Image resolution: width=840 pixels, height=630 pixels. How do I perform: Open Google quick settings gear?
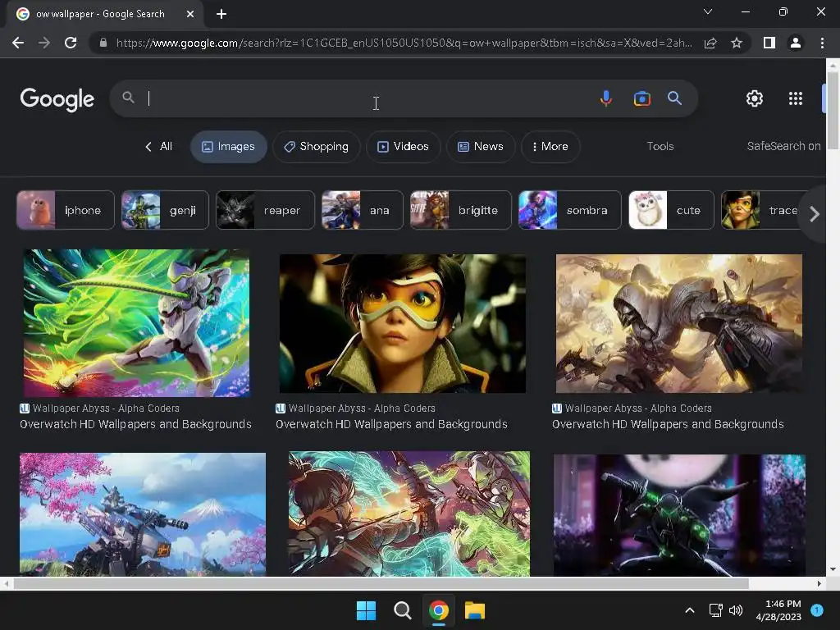pyautogui.click(x=755, y=98)
